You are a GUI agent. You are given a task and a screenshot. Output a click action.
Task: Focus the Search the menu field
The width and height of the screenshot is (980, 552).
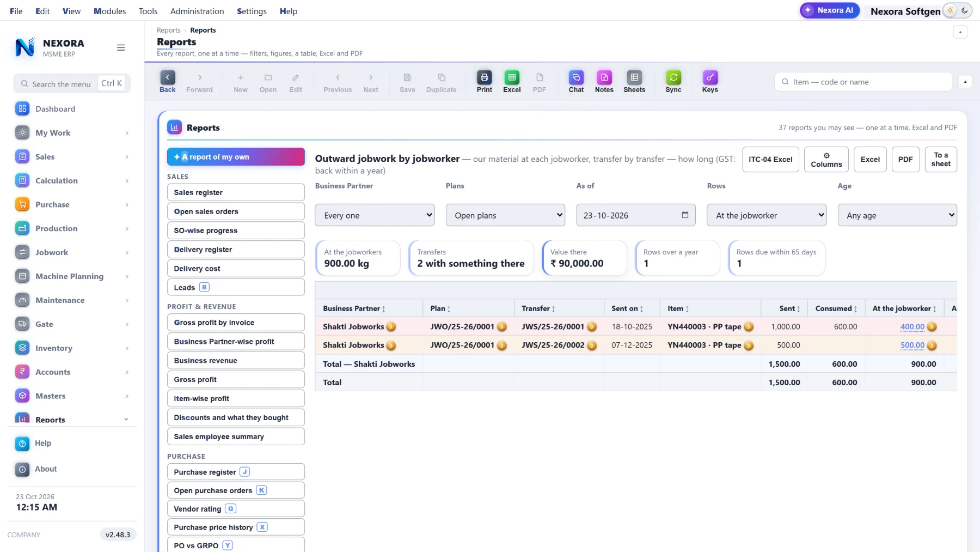pyautogui.click(x=72, y=83)
